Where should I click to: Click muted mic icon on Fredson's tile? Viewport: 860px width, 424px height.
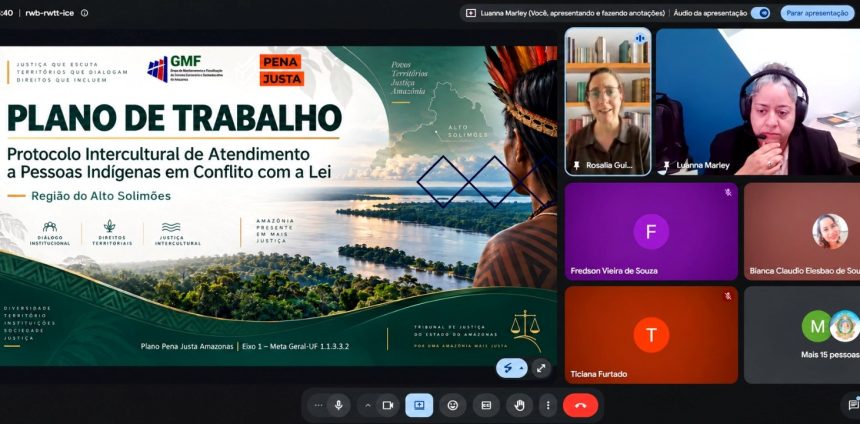728,193
